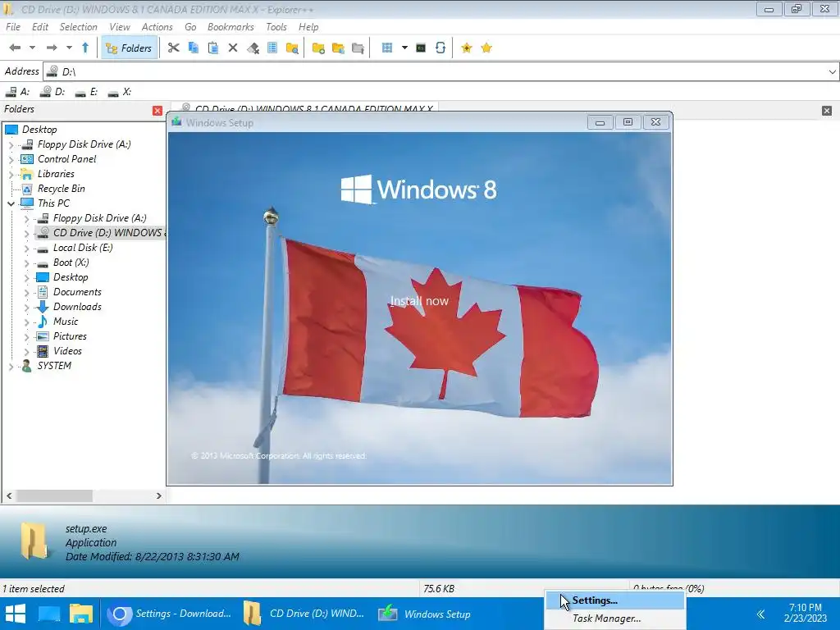Open the Help menu
This screenshot has height=630, width=840.
click(x=308, y=27)
